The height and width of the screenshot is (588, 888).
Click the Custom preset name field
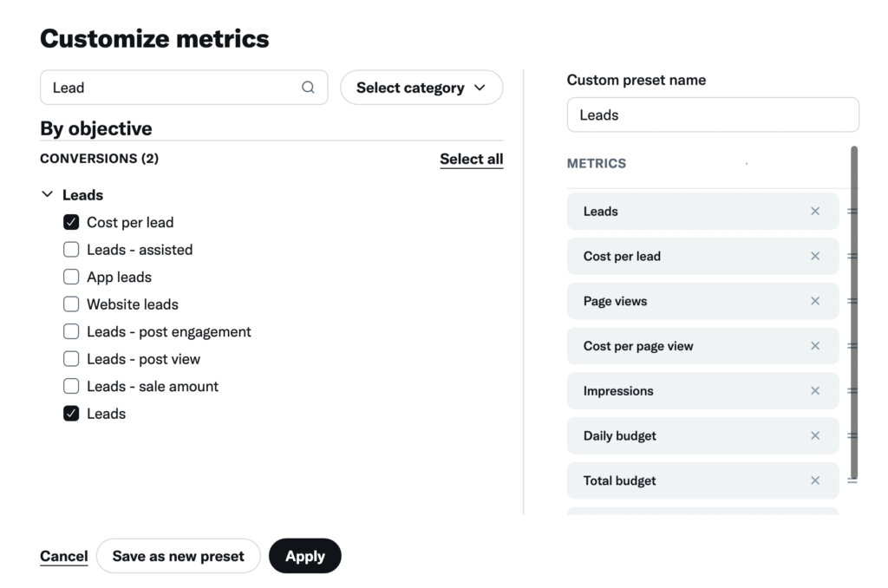[711, 114]
